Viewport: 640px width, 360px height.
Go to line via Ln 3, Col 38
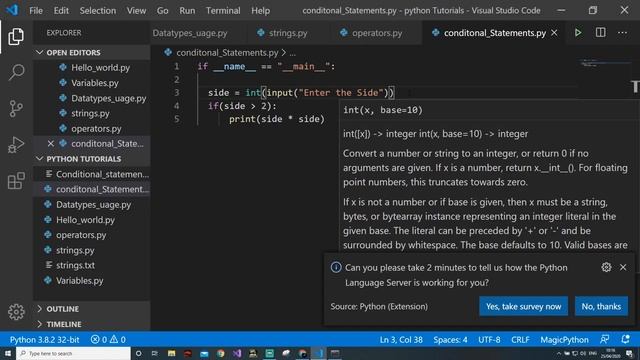401,340
